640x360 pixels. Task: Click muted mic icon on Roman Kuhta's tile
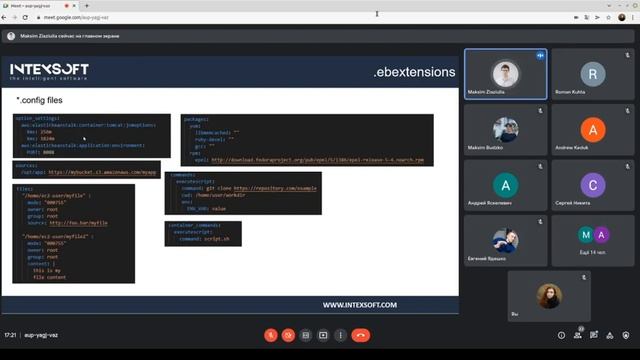pos(627,55)
